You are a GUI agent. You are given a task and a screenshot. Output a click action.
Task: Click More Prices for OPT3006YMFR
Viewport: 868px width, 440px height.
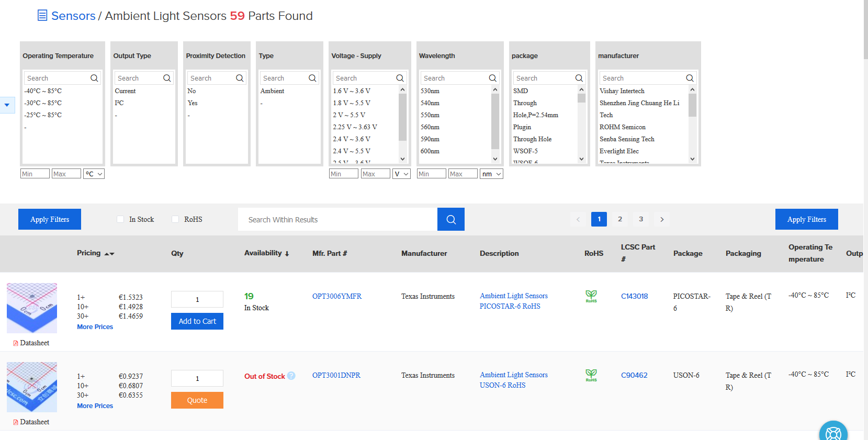(x=95, y=327)
